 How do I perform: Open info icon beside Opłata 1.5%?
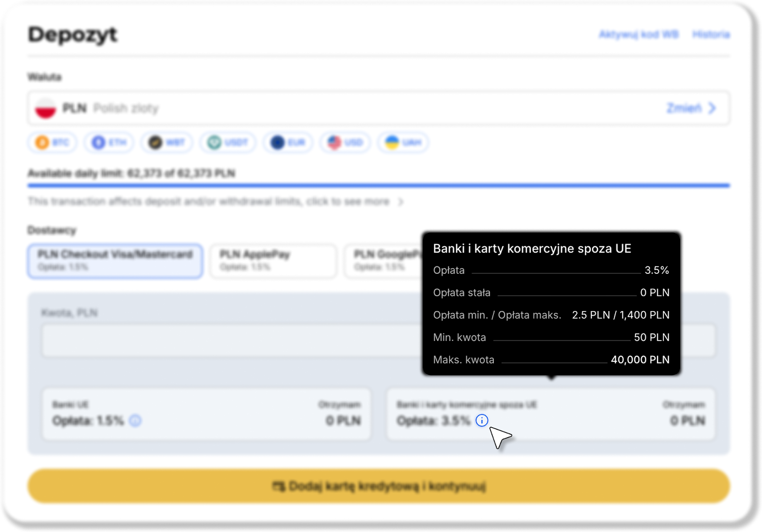[x=135, y=421]
